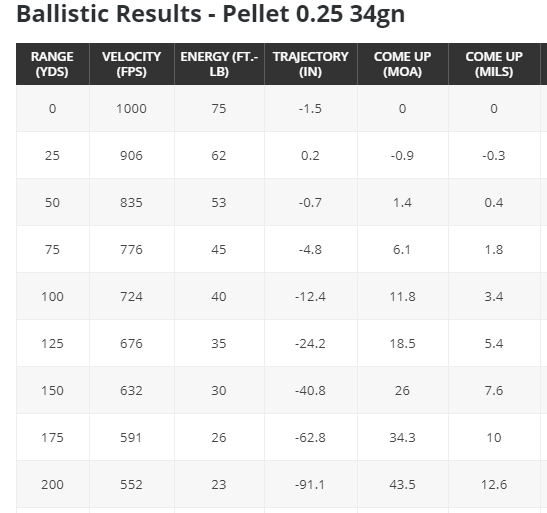547x513 pixels.
Task: Select the 175 yard range cell
Action: pos(52,438)
